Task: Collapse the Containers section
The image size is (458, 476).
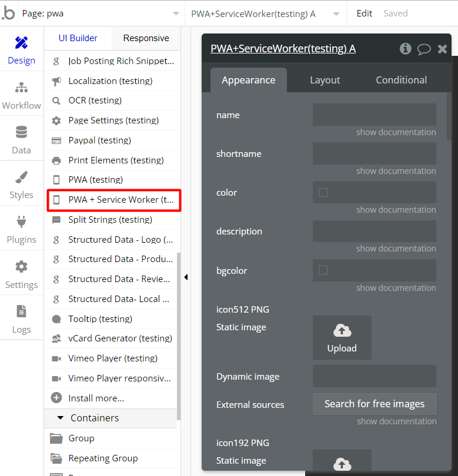Action: [x=61, y=418]
